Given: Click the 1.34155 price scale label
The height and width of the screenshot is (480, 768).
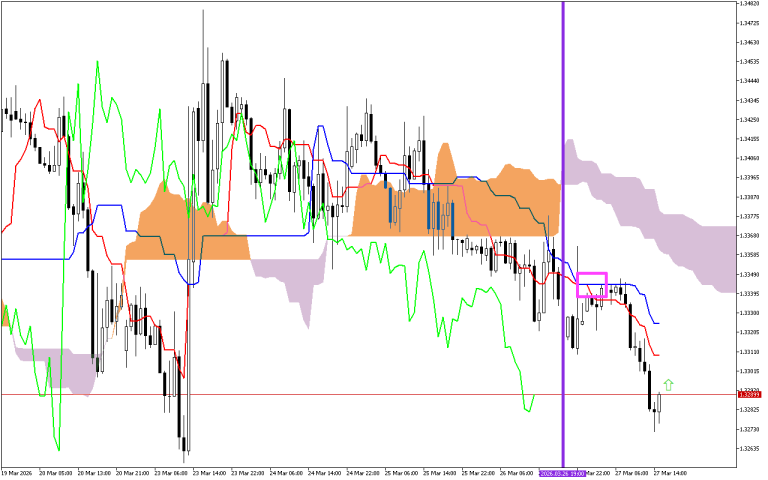Looking at the screenshot, I should tap(749, 139).
